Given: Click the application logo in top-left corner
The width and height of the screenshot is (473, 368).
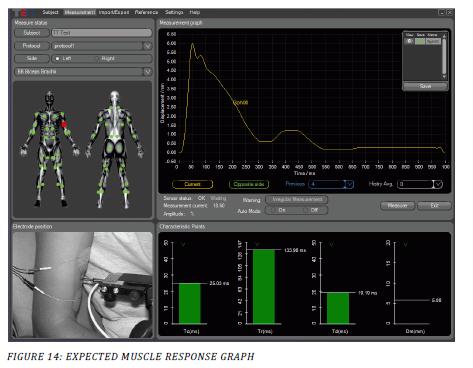Looking at the screenshot, I should [x=23, y=13].
